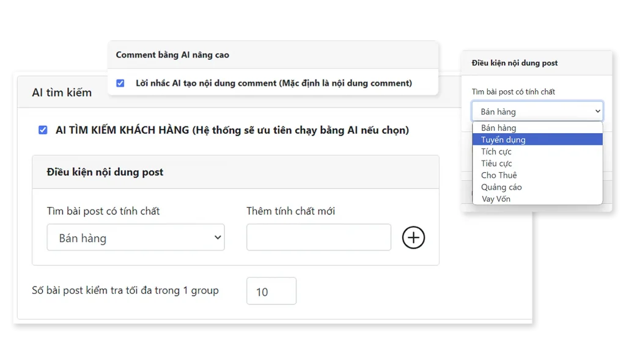The height and width of the screenshot is (364, 626).
Task: Toggle Lời nhắc AI tạo nội dung comment checkbox
Action: point(120,83)
